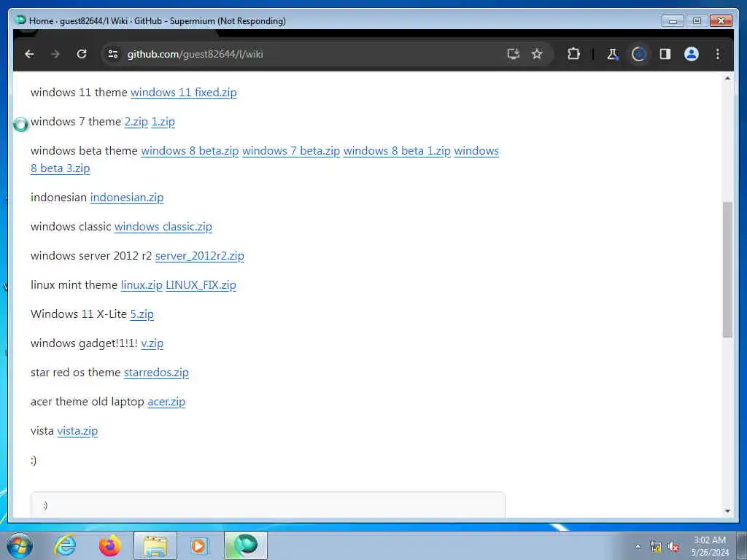Click the page's vertical scrollbar thumb

[x=727, y=270]
